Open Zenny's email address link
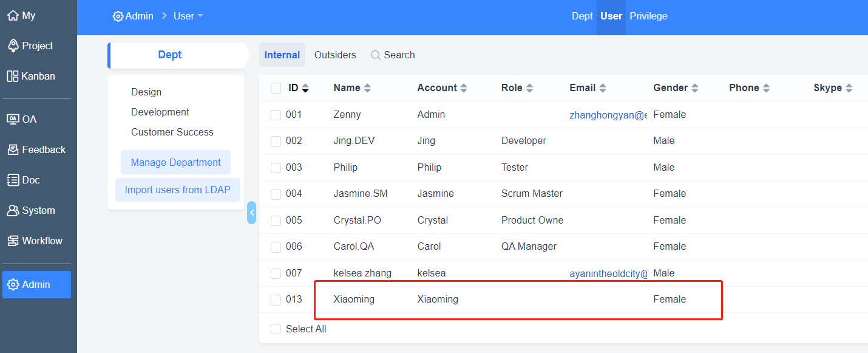The height and width of the screenshot is (353, 868). (x=608, y=115)
